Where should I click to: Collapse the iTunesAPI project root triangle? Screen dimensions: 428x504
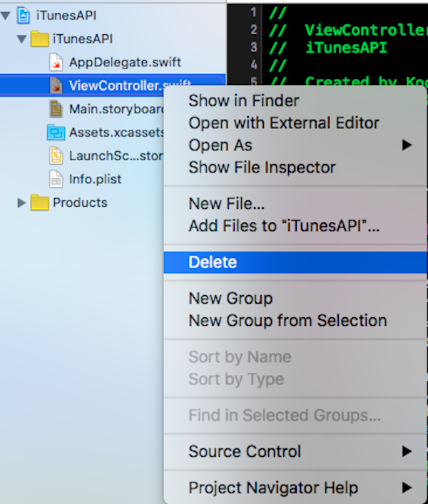(x=6, y=16)
